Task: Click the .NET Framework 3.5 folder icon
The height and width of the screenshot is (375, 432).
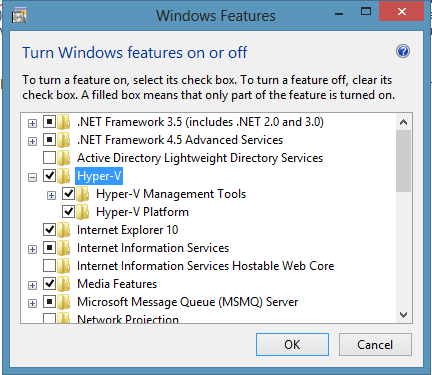Action: pyautogui.click(x=63, y=122)
